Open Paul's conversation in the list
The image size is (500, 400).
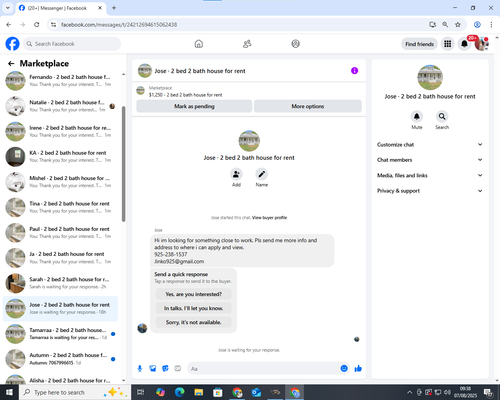(x=60, y=233)
